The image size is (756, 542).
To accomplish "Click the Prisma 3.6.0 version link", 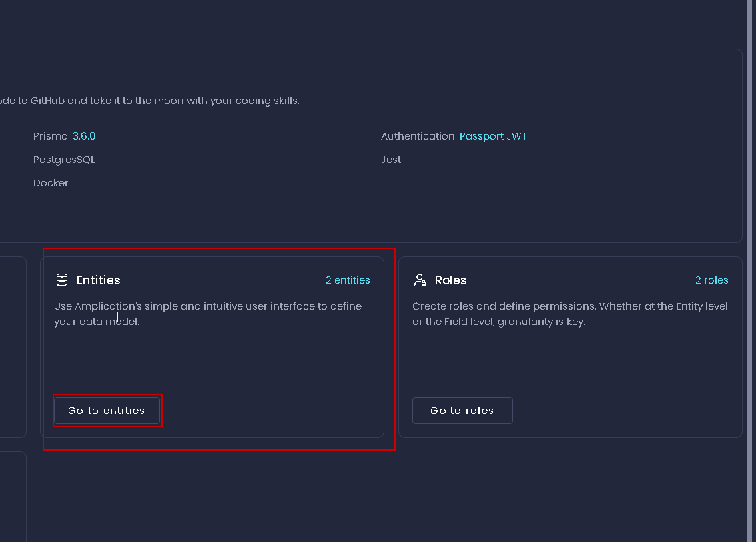I will (84, 135).
